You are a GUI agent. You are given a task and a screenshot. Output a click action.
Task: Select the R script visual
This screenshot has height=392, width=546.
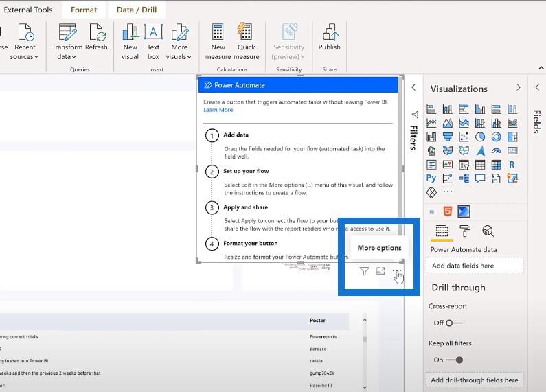click(512, 164)
